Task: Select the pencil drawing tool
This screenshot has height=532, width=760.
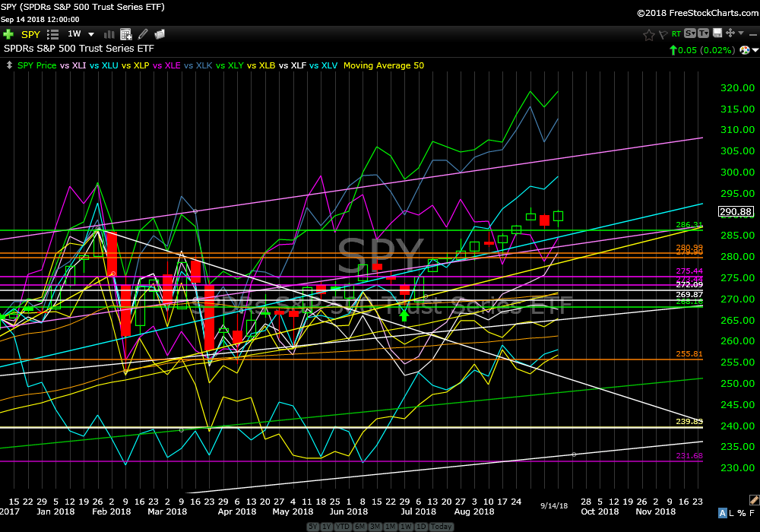Action: 143,34
